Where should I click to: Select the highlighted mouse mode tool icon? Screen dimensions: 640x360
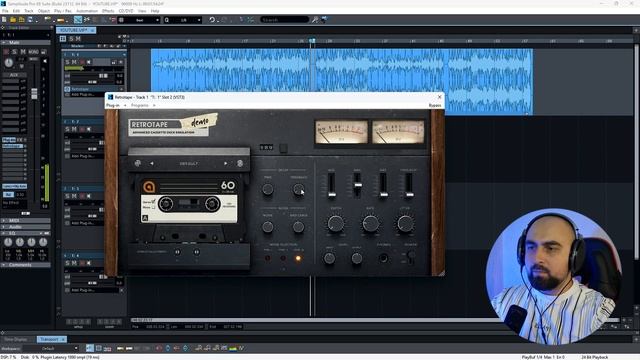tap(78, 20)
